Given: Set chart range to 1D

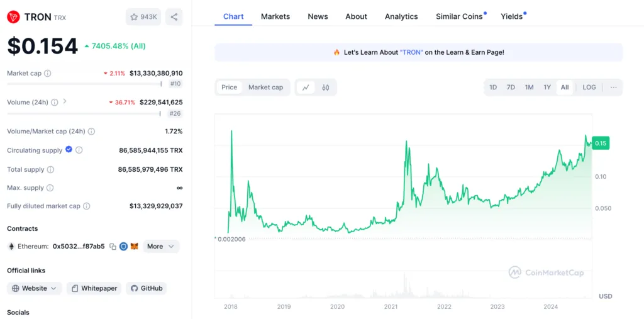Looking at the screenshot, I should pos(493,87).
